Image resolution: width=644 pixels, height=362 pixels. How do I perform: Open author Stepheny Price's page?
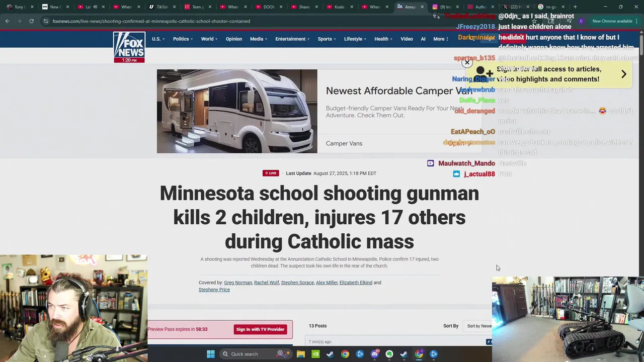(214, 290)
